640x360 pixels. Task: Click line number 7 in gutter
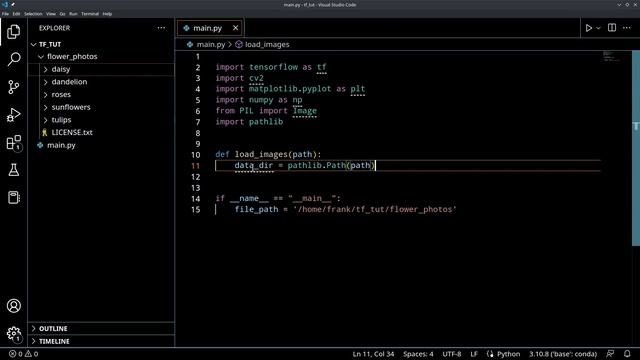[198, 122]
